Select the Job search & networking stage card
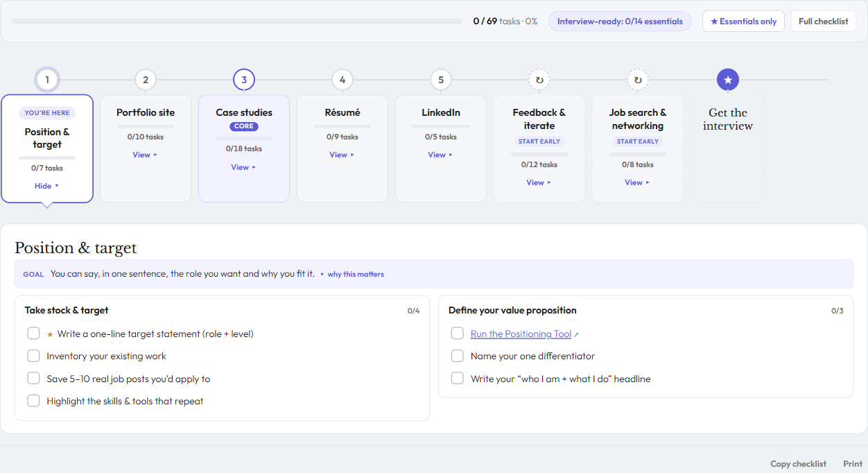868x473 pixels. [x=638, y=148]
